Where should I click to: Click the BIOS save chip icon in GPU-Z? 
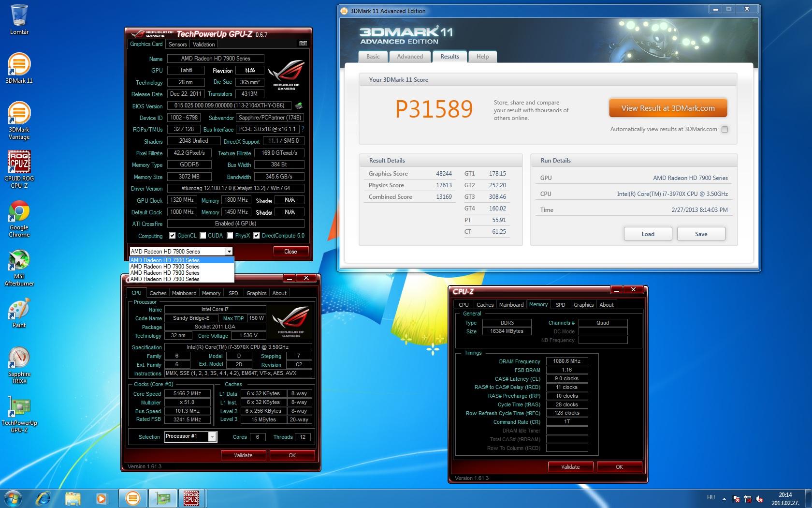299,105
